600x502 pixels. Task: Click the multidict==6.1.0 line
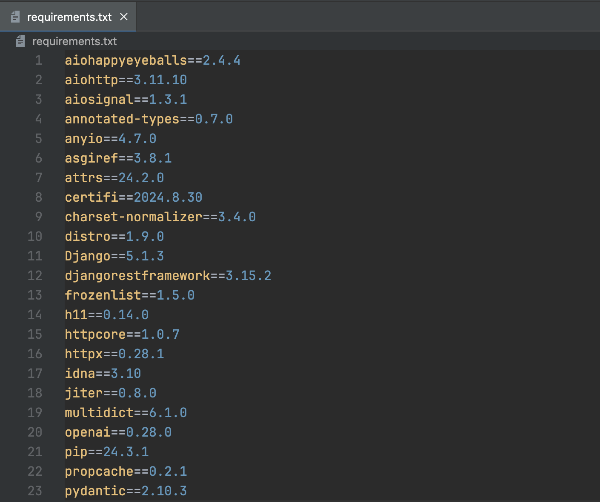(x=126, y=412)
